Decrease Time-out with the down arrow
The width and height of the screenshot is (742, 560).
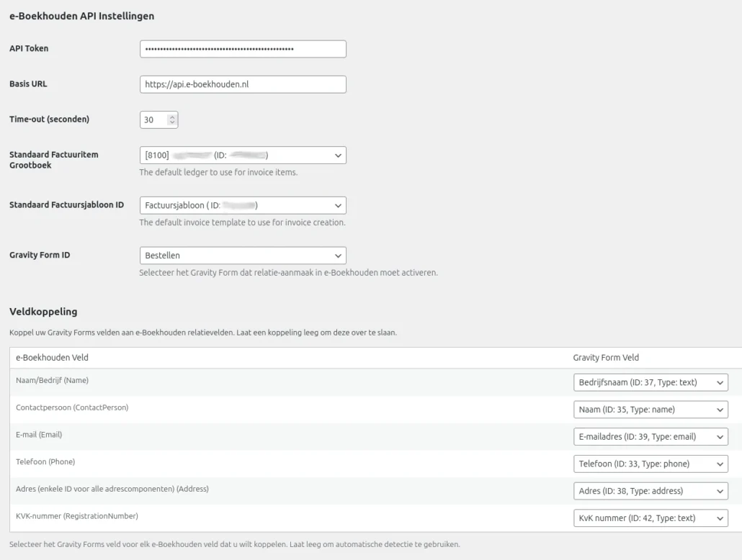[171, 123]
